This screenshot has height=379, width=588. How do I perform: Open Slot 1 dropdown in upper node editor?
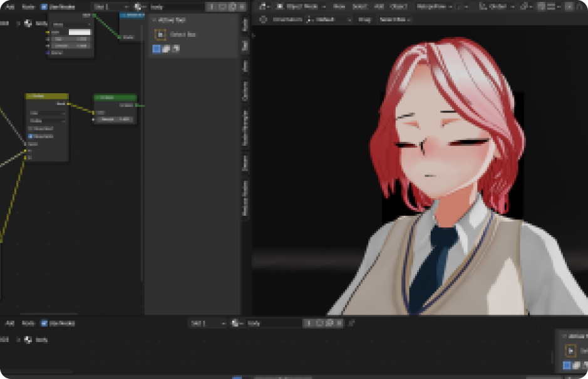110,7
